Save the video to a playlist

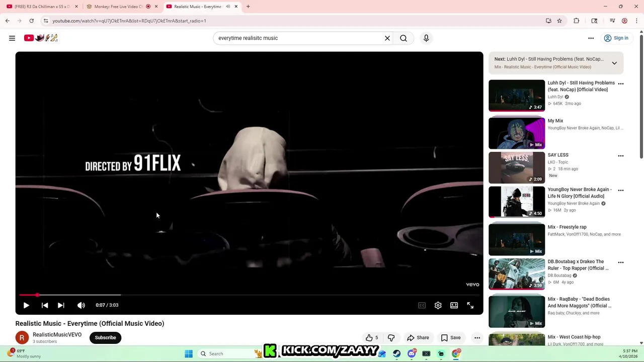[451, 338]
